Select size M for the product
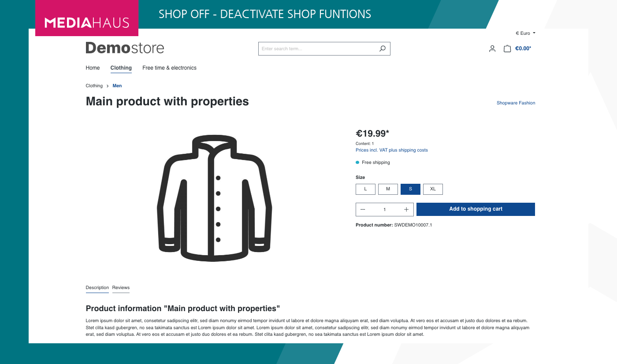617x364 pixels. pos(388,189)
